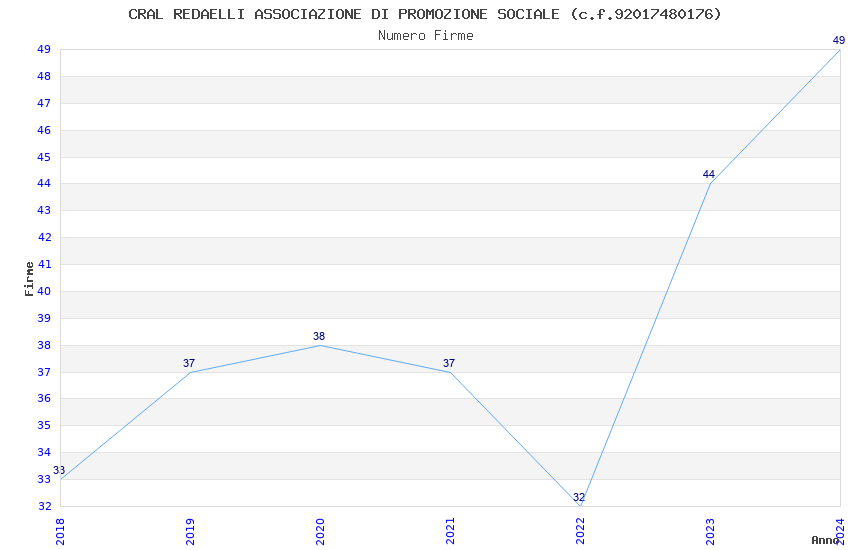The image size is (850, 550).
Task: Click the 2019 x-axis year label
Action: 190,532
